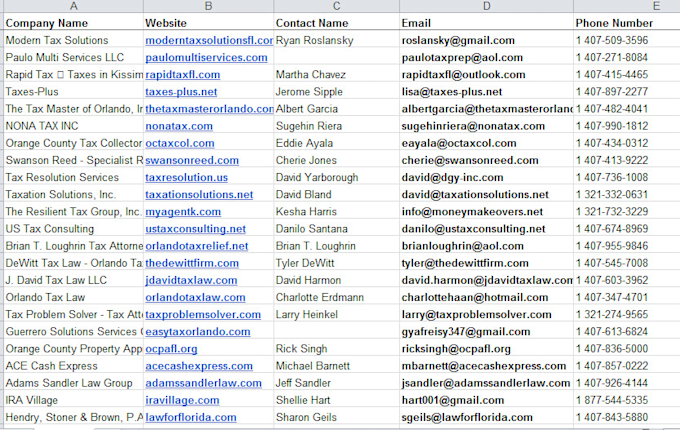Select column B header

pos(209,6)
